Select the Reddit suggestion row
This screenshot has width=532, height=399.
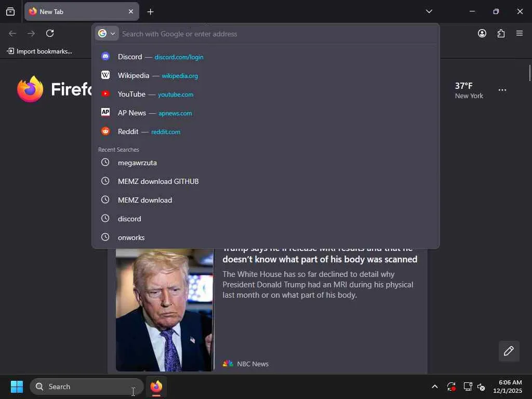coord(265,131)
